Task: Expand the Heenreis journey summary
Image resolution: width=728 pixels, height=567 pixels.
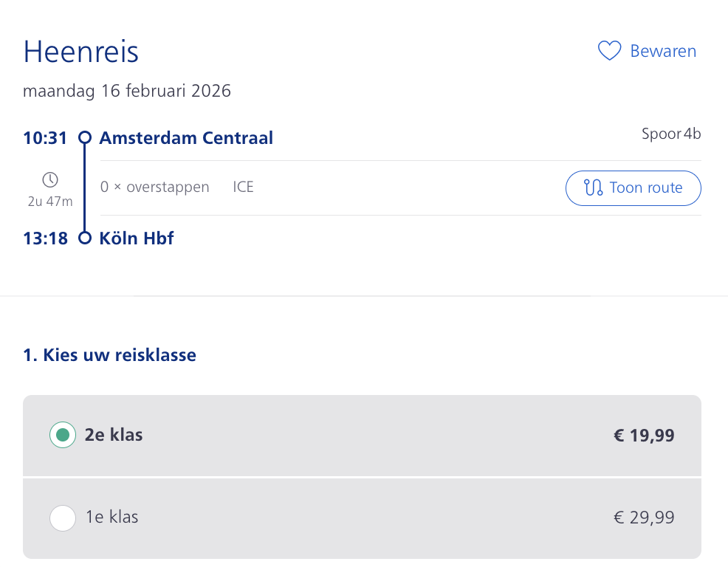Action: (80, 52)
